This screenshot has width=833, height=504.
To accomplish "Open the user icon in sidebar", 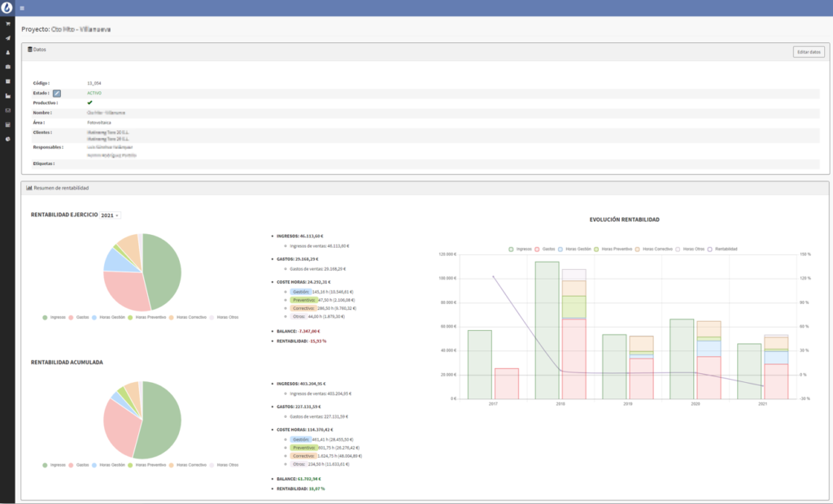I will tap(7, 52).
